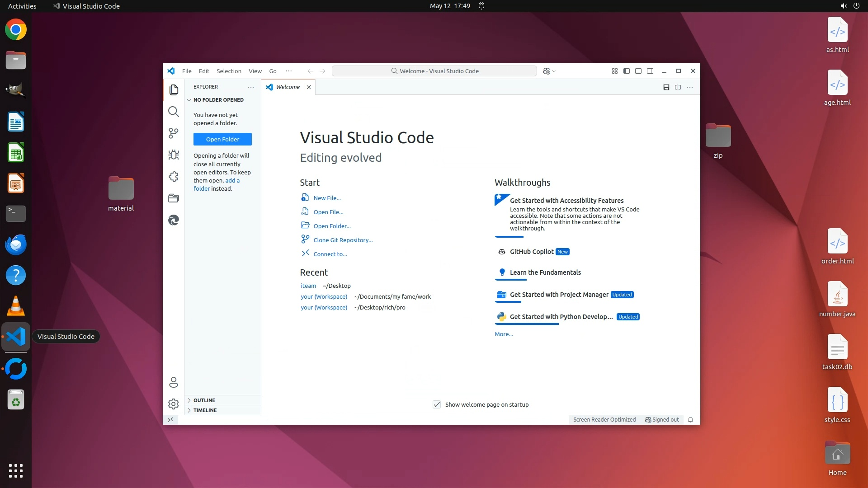Screen dimensions: 868x488
Task: Open the Accounts icon in the activity bar
Action: pyautogui.click(x=173, y=382)
